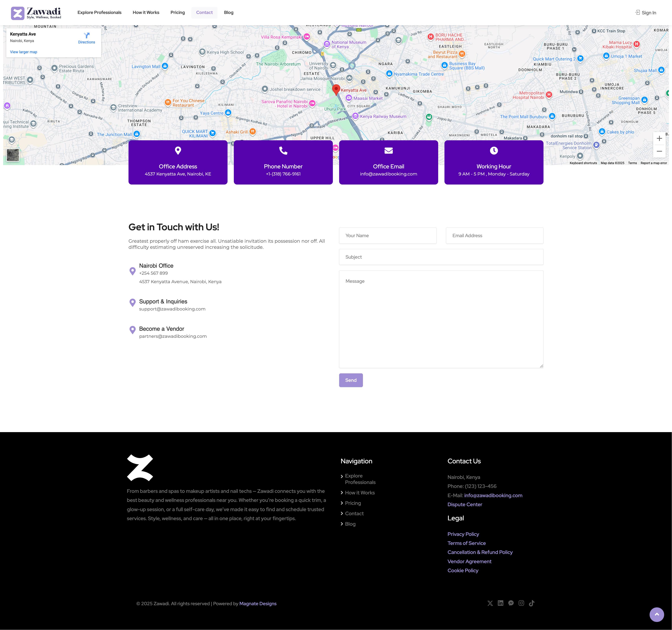Click View larger map link
Screen dimensions: 672x630
[x=24, y=52]
